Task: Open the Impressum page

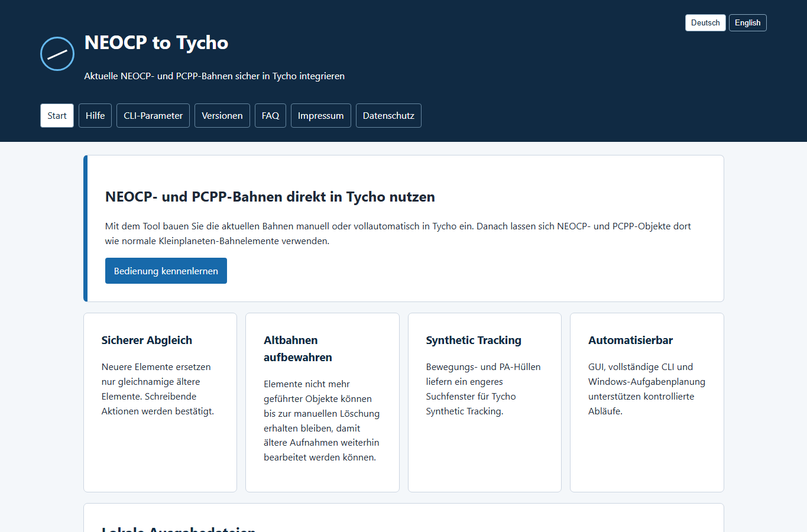Action: tap(321, 115)
